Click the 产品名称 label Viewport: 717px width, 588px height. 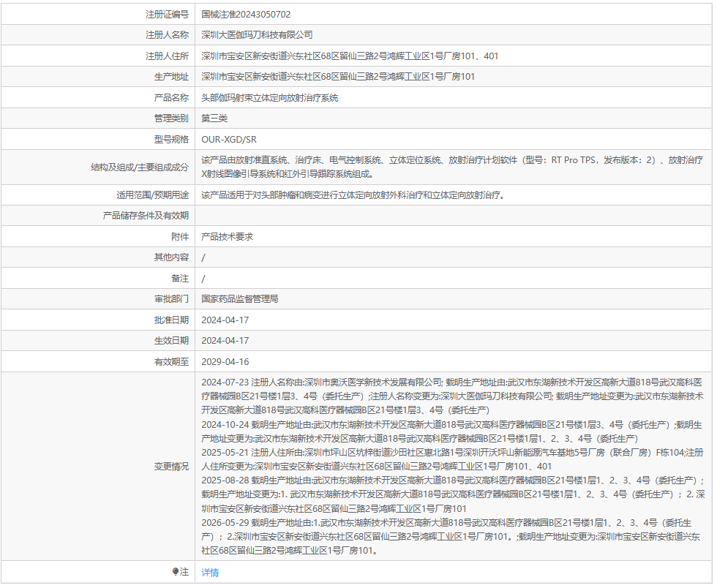(x=171, y=97)
